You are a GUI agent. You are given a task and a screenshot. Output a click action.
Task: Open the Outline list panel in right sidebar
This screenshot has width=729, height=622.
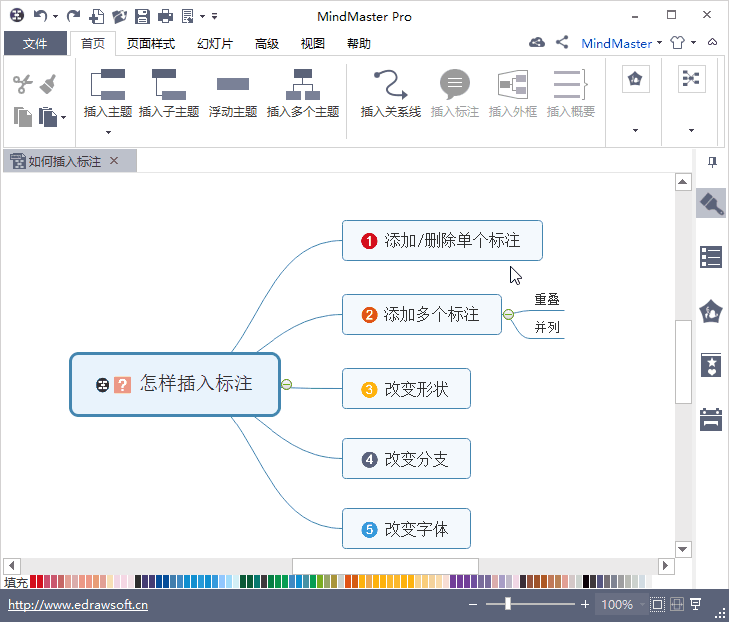[x=711, y=257]
